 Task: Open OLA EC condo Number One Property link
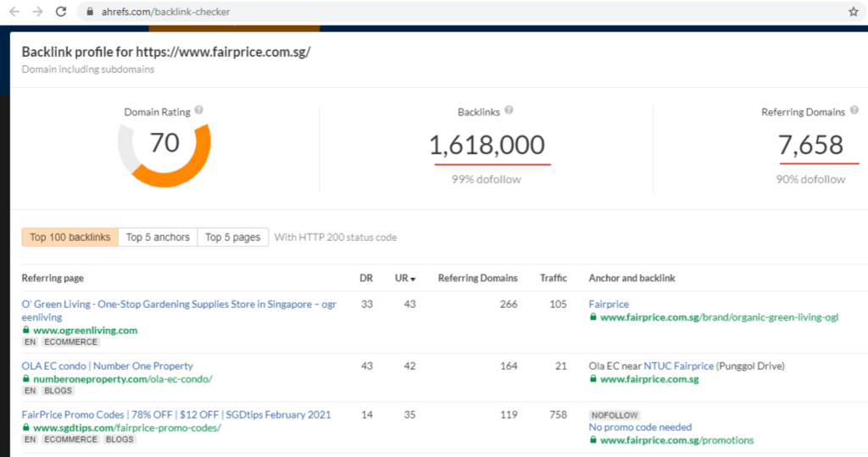point(108,365)
